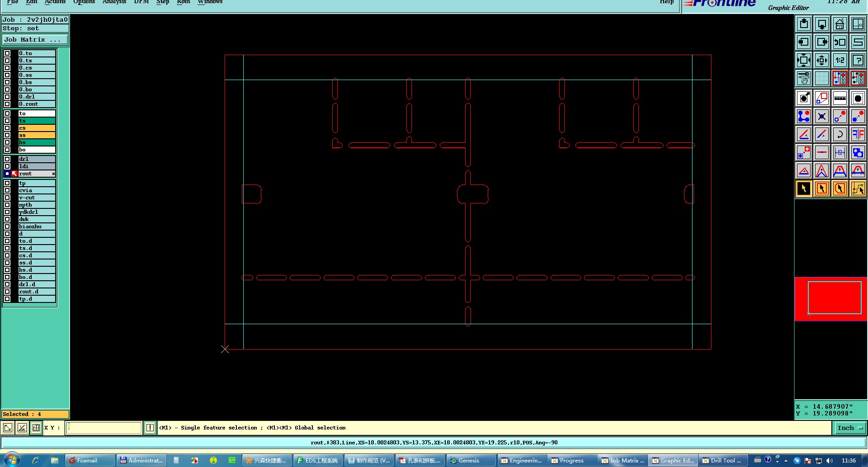Open the XY window-pane view icon

click(x=858, y=24)
